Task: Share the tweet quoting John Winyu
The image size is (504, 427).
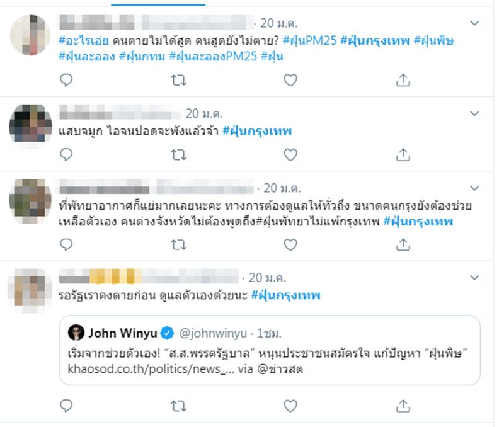Action: (x=403, y=406)
